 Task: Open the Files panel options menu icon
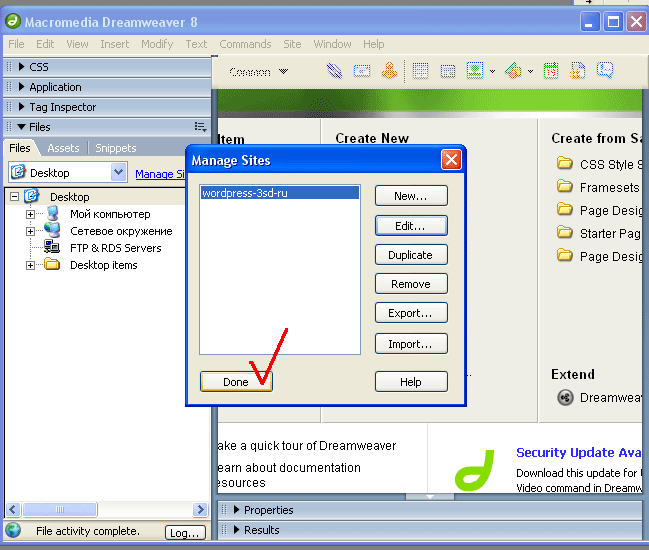200,127
